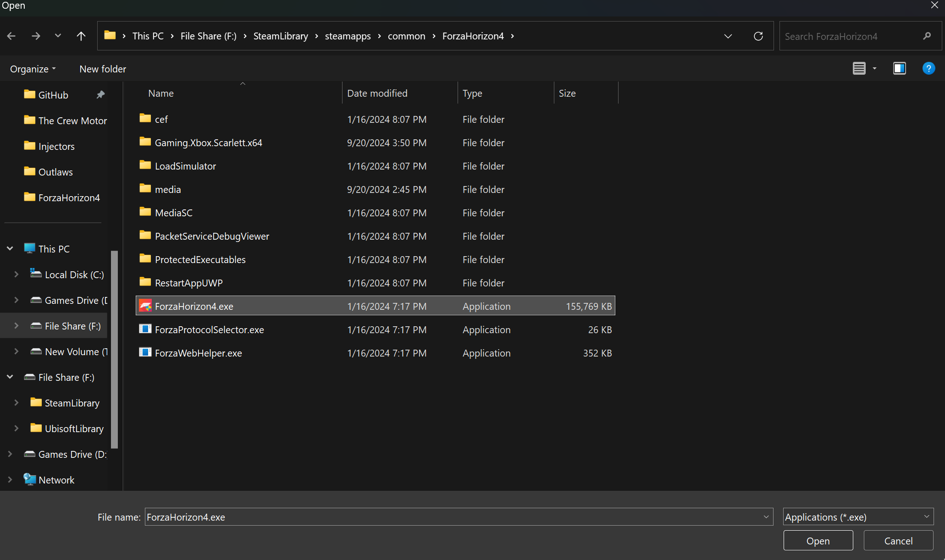The width and height of the screenshot is (945, 560).
Task: Close the Open dialog
Action: 934,5
